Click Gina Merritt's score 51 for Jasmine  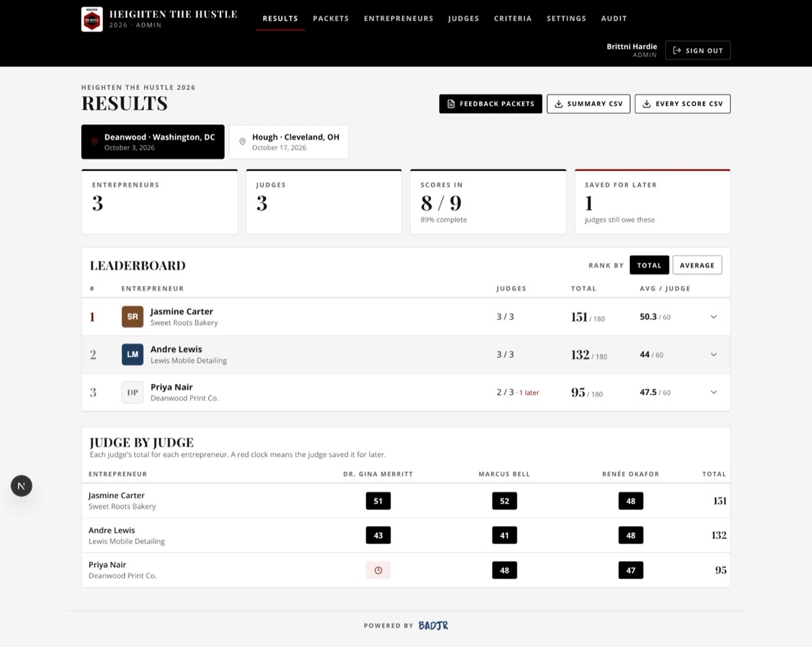378,501
